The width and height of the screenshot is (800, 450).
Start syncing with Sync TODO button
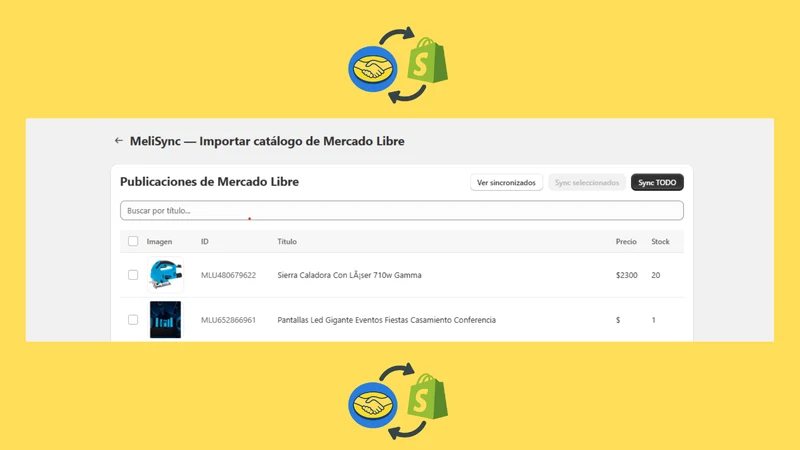(657, 183)
